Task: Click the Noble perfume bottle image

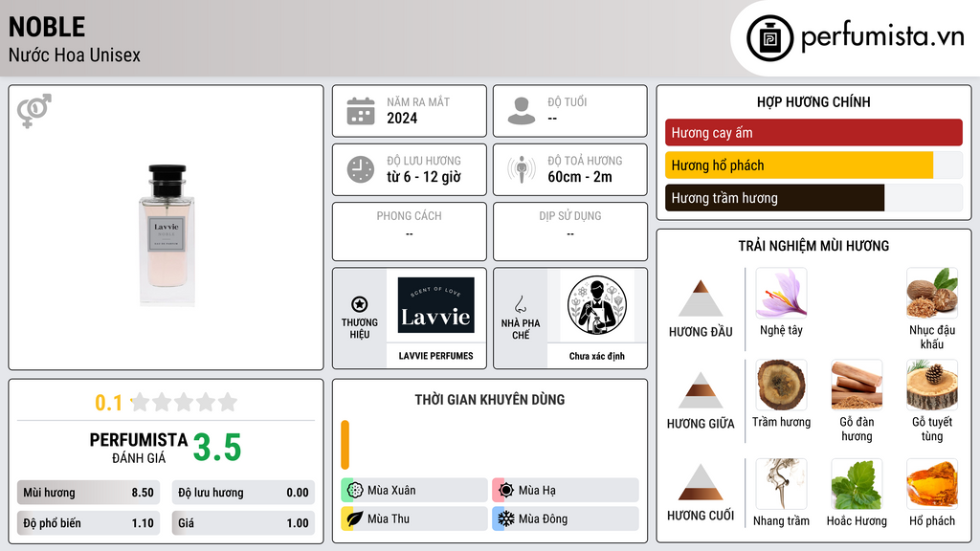Action: coord(167,235)
